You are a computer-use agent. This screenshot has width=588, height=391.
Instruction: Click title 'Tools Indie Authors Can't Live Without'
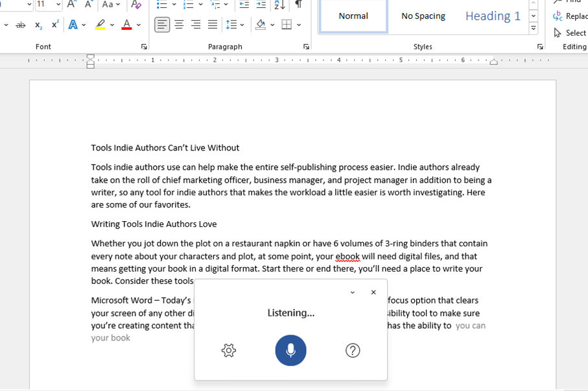[165, 148]
